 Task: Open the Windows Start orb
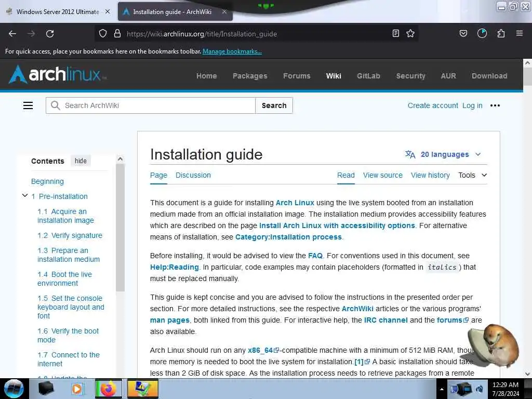[x=14, y=389]
